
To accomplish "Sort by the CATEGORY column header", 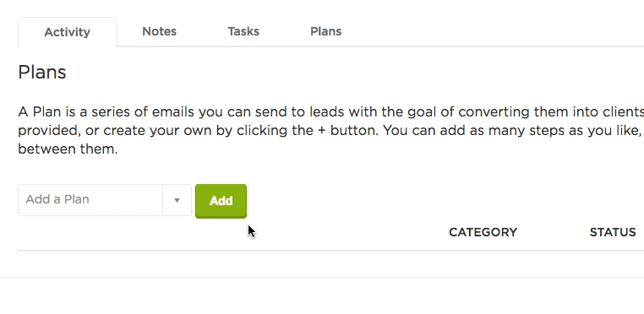I will click(x=483, y=232).
